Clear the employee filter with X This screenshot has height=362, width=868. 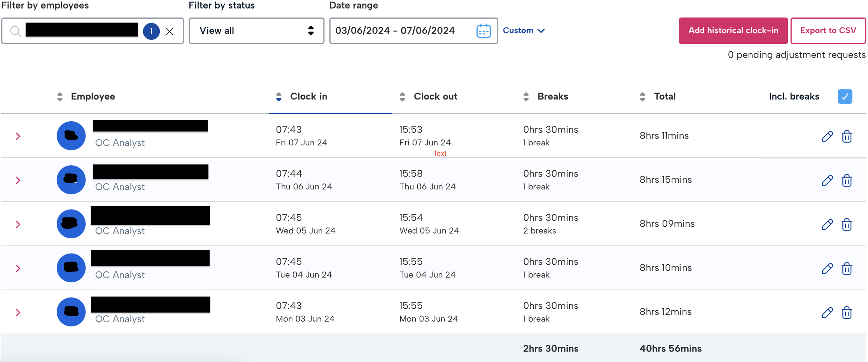tap(170, 31)
